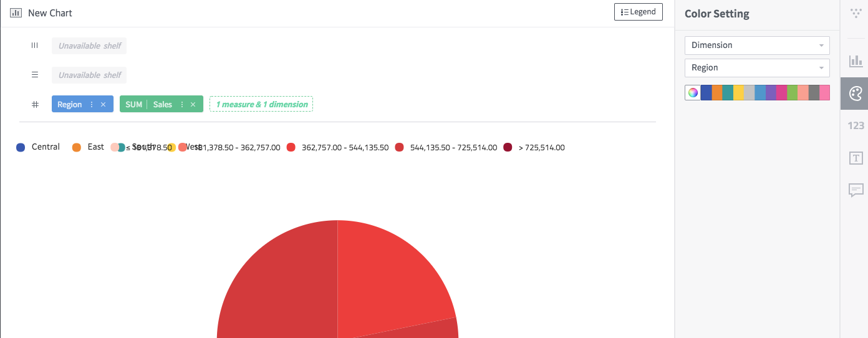The image size is (868, 338).
Task: Click the New Chart bar-chart icon
Action: (x=16, y=12)
